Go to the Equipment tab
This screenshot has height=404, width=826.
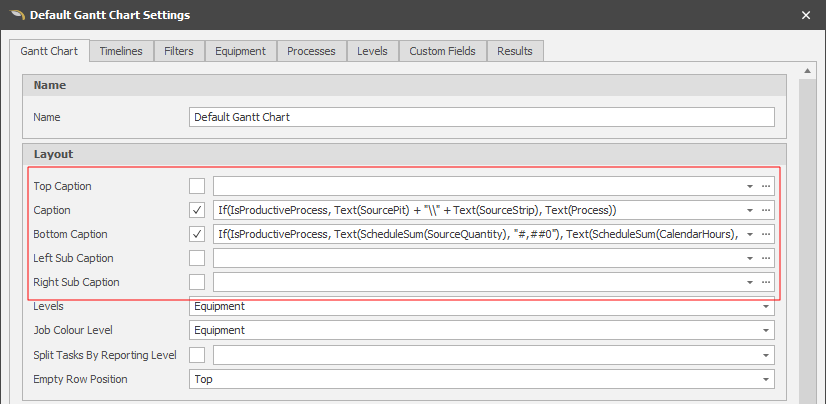tap(240, 51)
